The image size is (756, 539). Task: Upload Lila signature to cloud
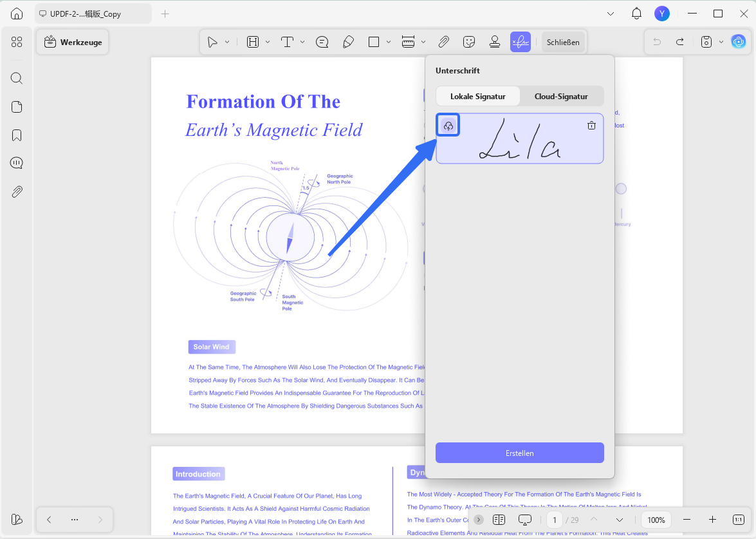coord(448,126)
